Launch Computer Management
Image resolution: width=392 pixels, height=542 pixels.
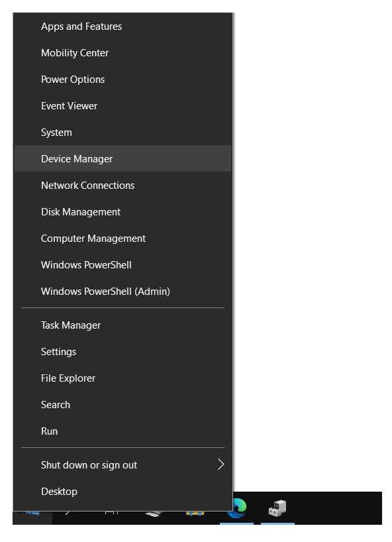click(x=122, y=239)
